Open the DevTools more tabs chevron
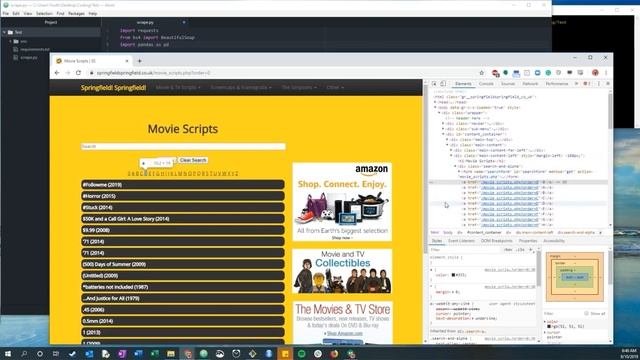 coord(576,84)
